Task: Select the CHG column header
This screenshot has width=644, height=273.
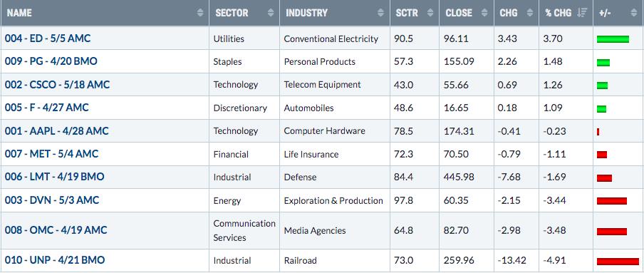Action: pos(516,13)
